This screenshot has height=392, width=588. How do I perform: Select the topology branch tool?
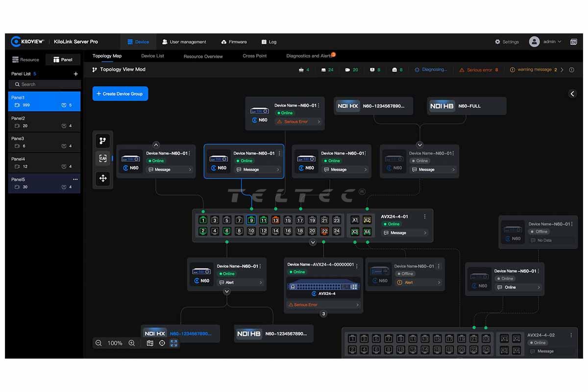point(103,141)
